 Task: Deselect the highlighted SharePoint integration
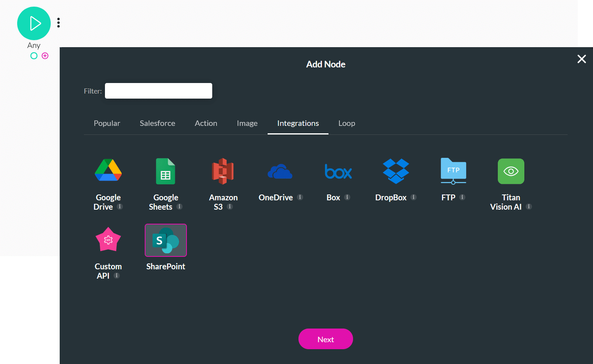[x=165, y=240]
